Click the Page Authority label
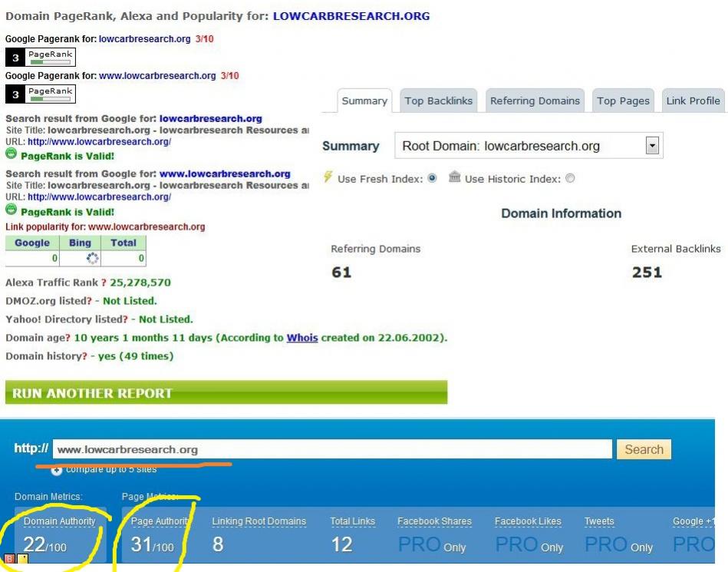This screenshot has height=572, width=728. tap(160, 521)
